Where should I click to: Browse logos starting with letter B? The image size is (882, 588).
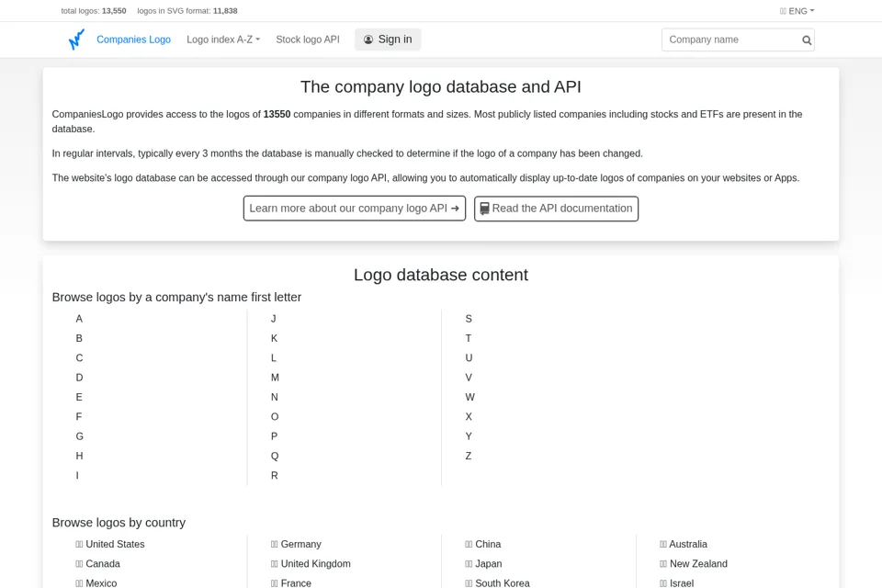tap(79, 338)
